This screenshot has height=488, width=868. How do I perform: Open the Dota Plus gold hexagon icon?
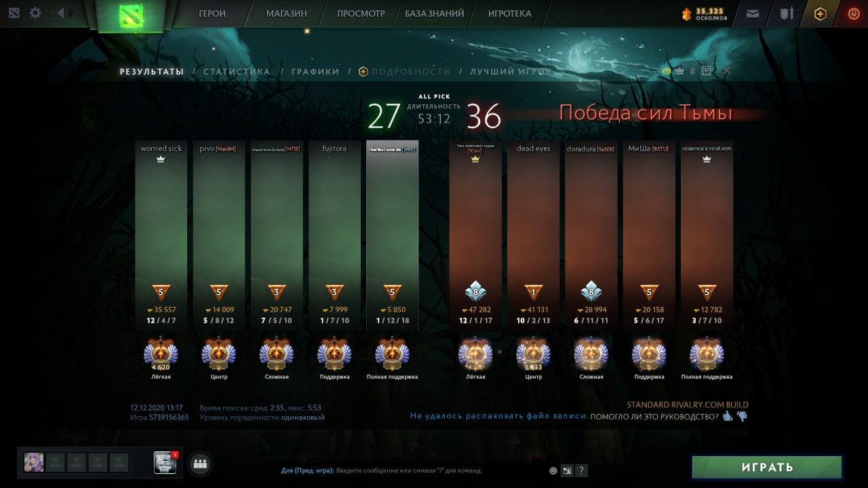821,14
